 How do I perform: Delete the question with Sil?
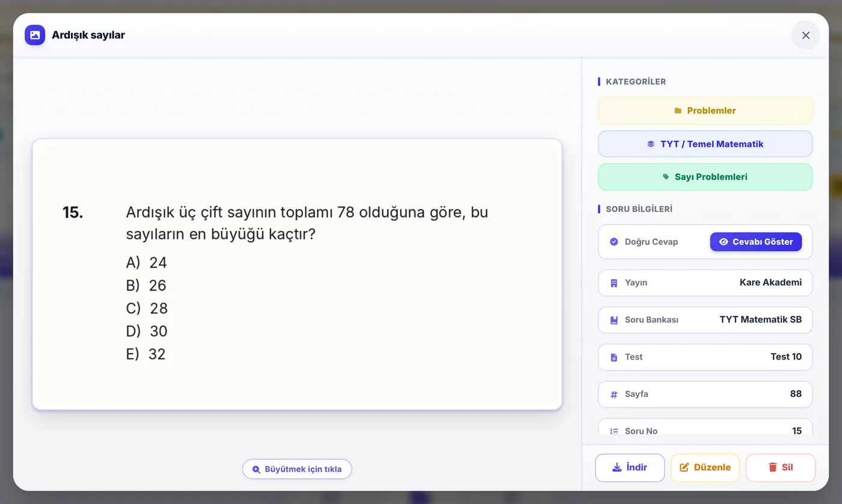pos(781,467)
